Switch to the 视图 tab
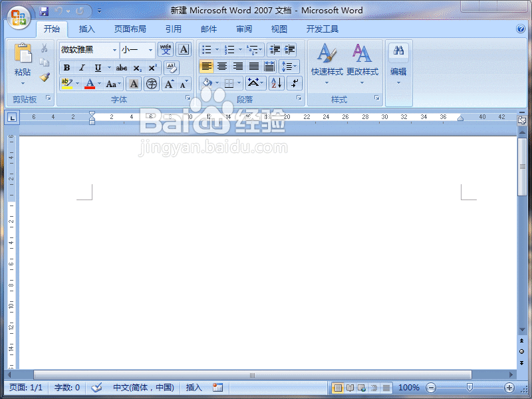The image size is (532, 399). tap(279, 29)
